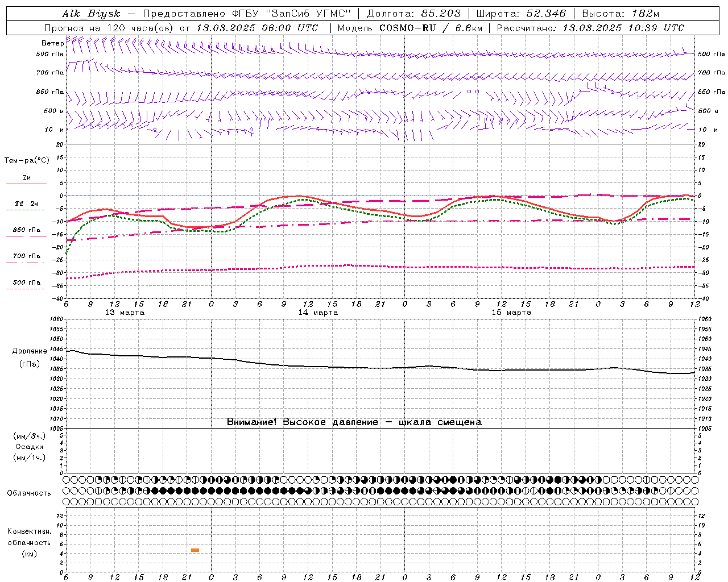Click the 14 марта date label
Screen dimensions: 728x582
pos(318,313)
